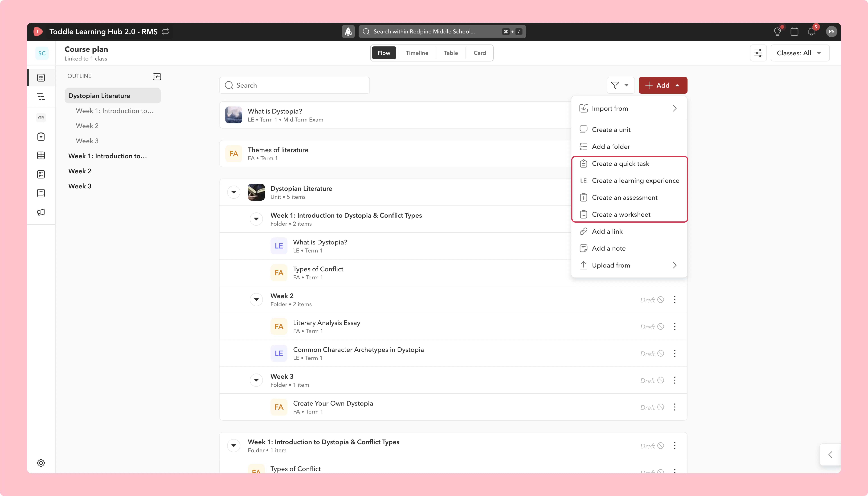This screenshot has height=496, width=868.
Task: Click the Toddle logo icon
Action: pyautogui.click(x=38, y=31)
